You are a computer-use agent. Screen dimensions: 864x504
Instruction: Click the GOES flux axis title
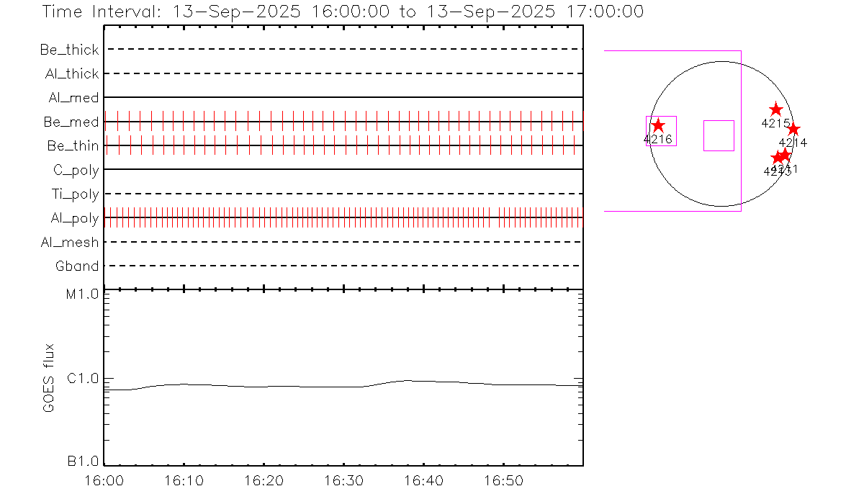point(48,378)
